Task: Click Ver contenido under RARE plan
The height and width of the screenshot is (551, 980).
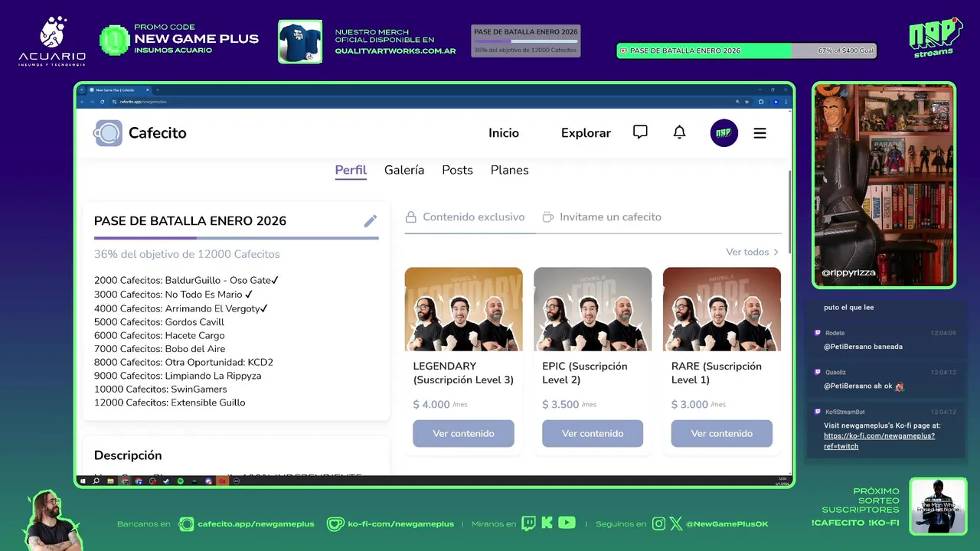Action: click(722, 433)
